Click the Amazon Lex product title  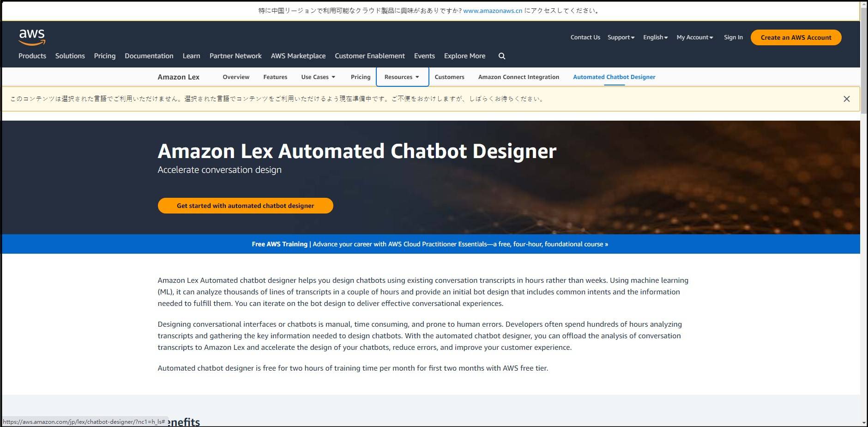coord(179,77)
